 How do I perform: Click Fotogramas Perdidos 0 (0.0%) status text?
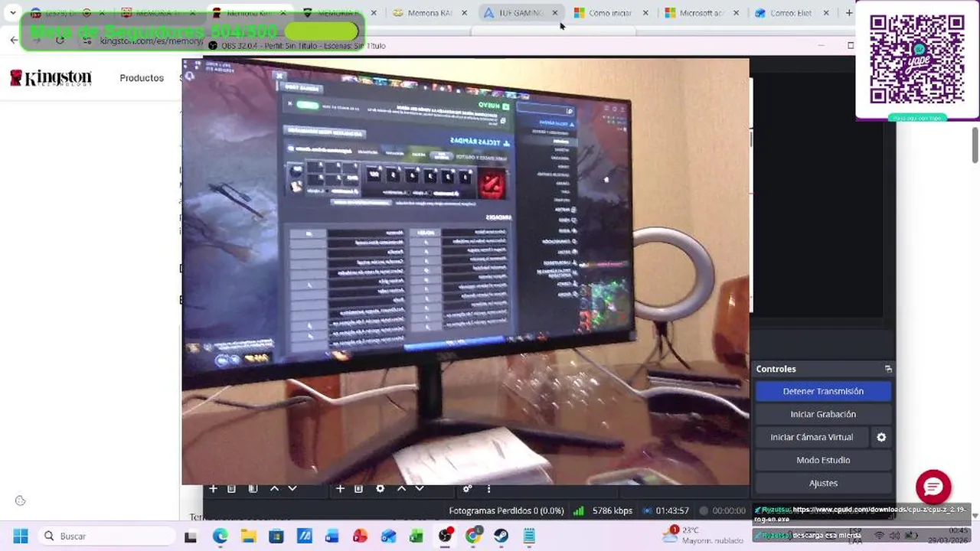pyautogui.click(x=506, y=510)
